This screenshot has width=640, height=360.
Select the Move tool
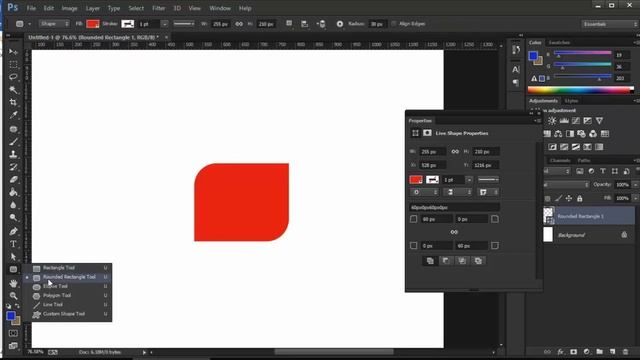13,52
